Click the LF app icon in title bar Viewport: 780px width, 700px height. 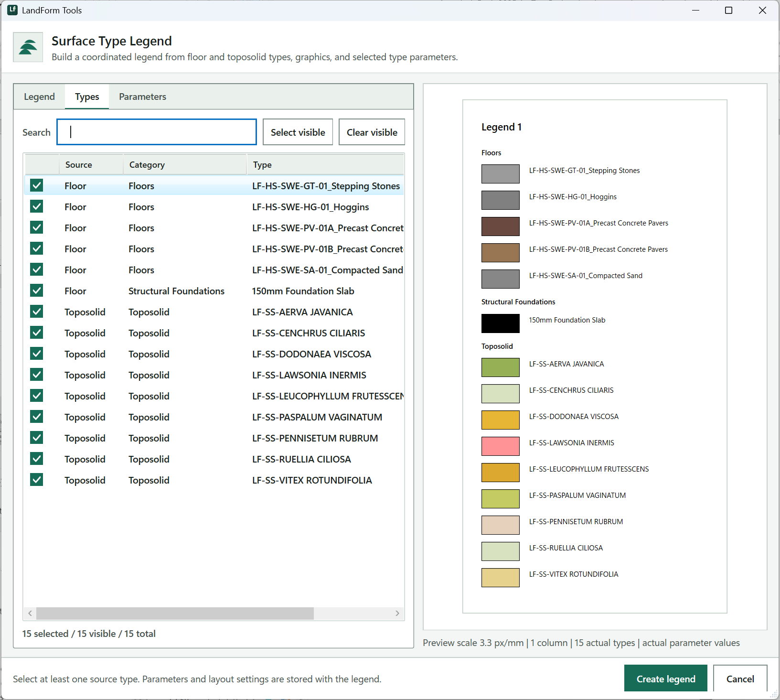click(12, 10)
